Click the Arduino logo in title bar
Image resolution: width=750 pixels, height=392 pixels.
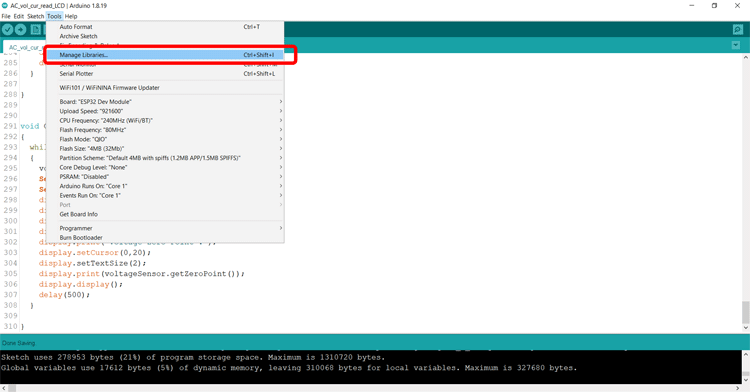pos(5,6)
